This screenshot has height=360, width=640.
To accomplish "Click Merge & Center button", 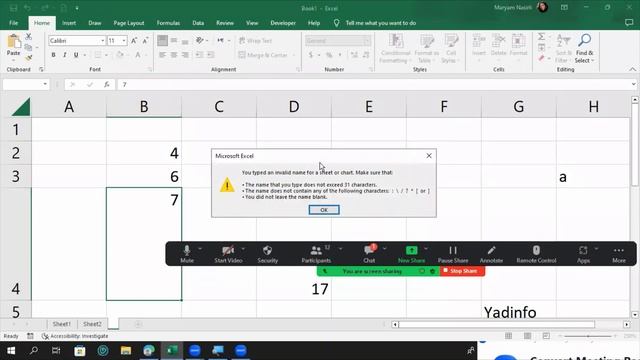I will (264, 55).
